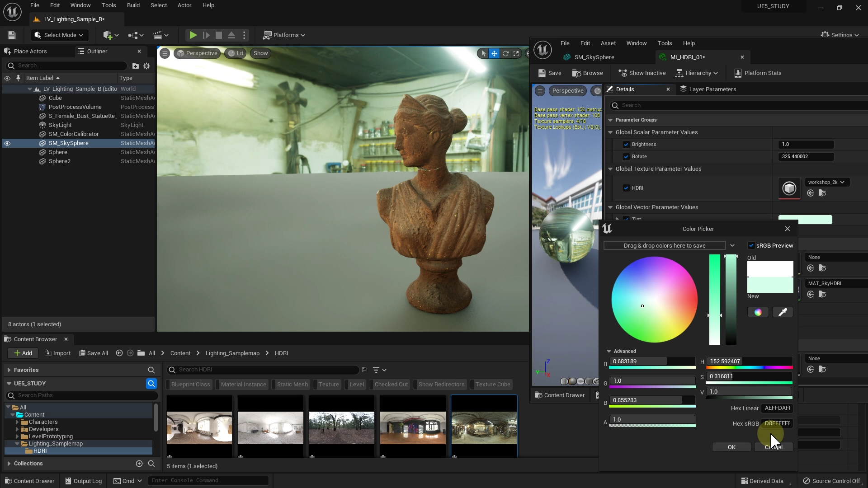Collapse Global Scalar Parameter Values group
868x488 pixels.
[610, 132]
